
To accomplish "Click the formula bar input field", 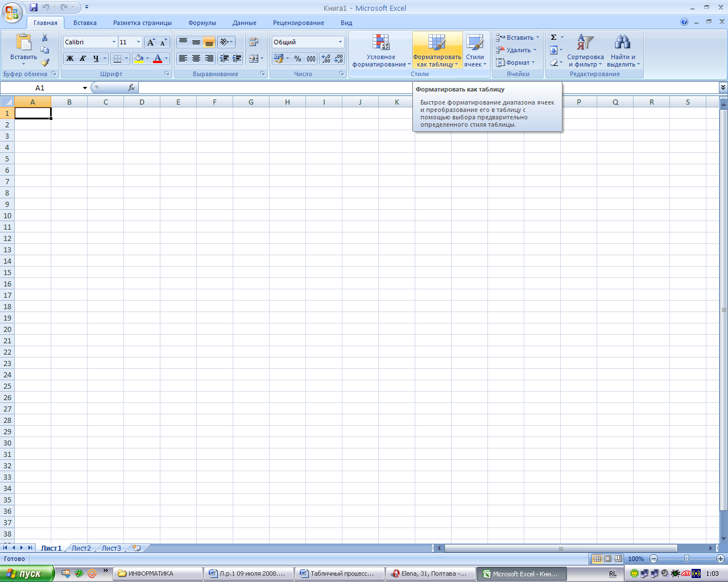I will pyautogui.click(x=428, y=88).
